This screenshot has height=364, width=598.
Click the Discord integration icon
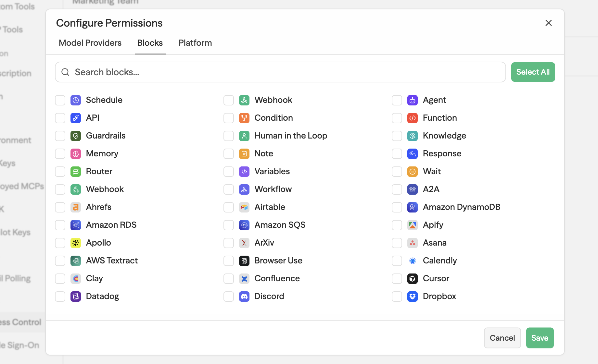coord(244,297)
